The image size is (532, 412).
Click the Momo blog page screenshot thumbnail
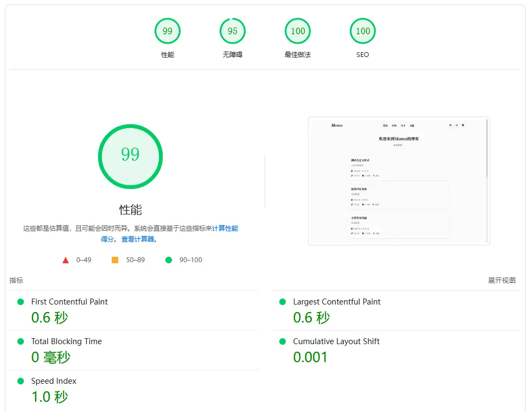click(399, 181)
